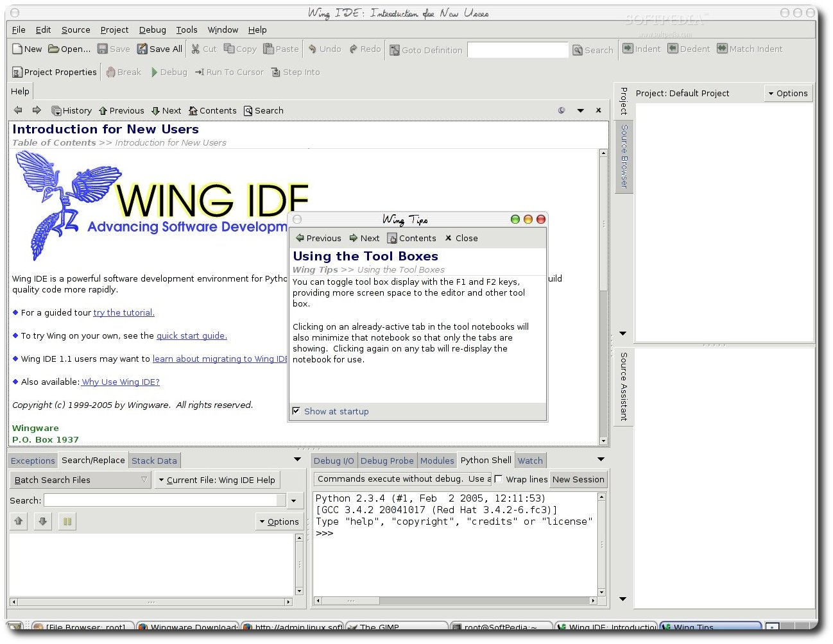Open Project Properties from the toolbar
Image resolution: width=833 pixels, height=644 pixels.
[55, 72]
